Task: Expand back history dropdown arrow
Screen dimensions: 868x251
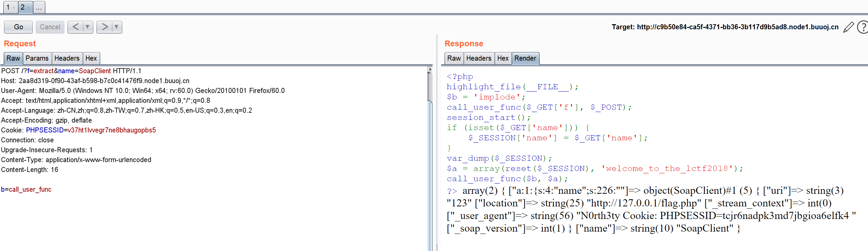Action: [88, 27]
